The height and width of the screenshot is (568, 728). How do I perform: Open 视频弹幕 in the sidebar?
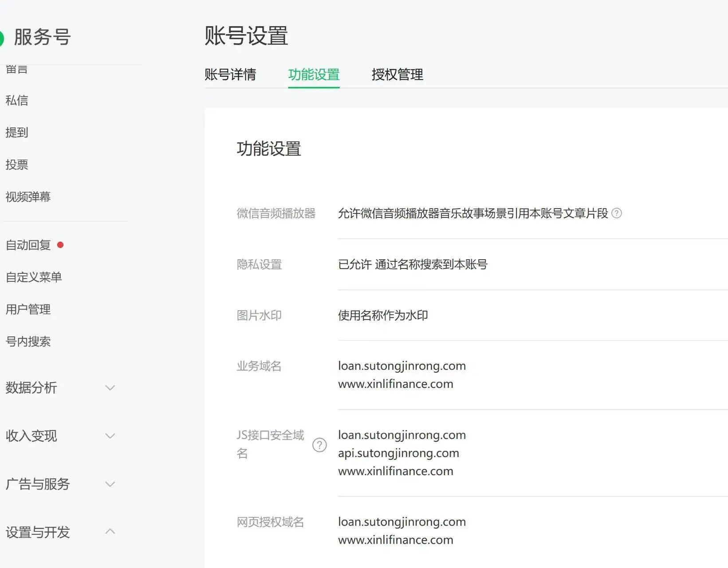(28, 197)
